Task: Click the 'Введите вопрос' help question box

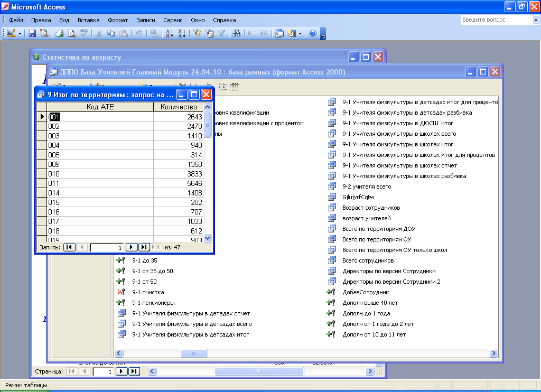Action: [x=497, y=20]
